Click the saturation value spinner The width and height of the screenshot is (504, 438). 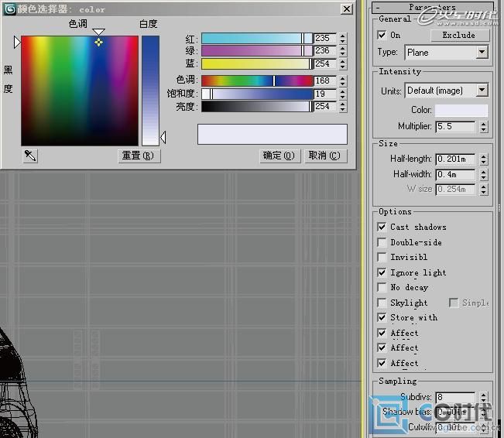coord(343,94)
